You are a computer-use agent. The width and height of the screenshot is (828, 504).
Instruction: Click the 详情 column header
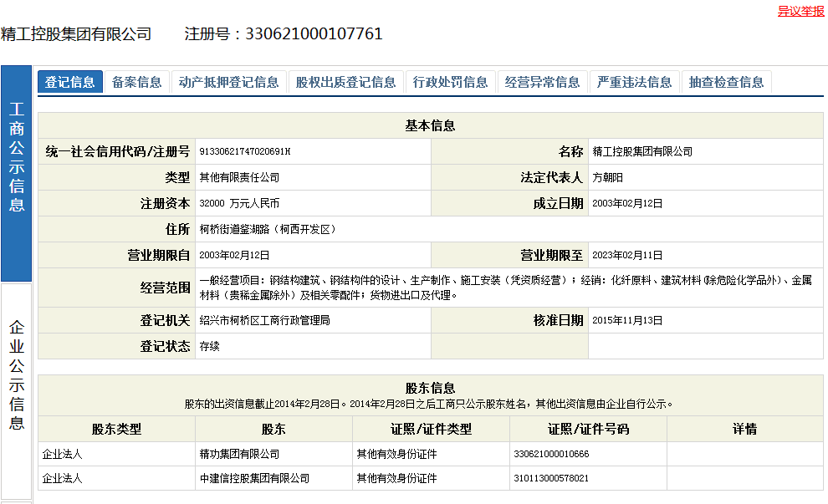coord(744,430)
